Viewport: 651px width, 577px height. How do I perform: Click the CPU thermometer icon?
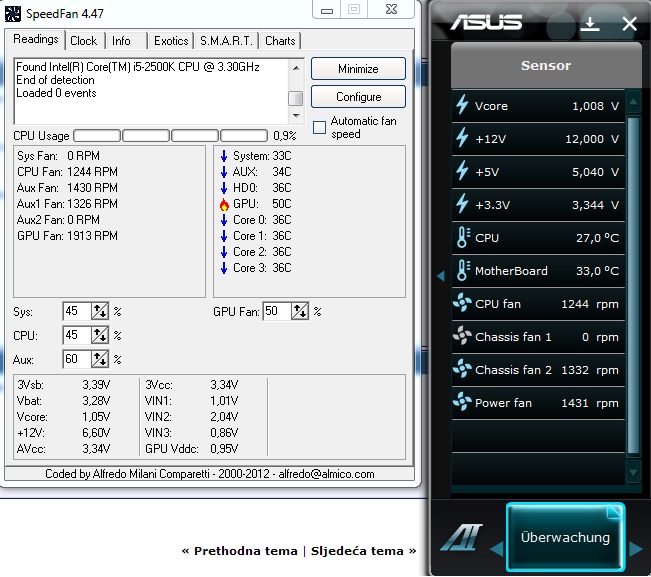click(462, 238)
